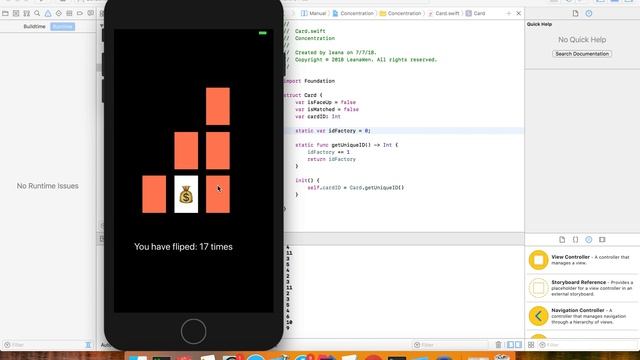Open the Debug navigator icon
Image resolution: width=640 pixels, height=360 pixels.
click(x=69, y=13)
